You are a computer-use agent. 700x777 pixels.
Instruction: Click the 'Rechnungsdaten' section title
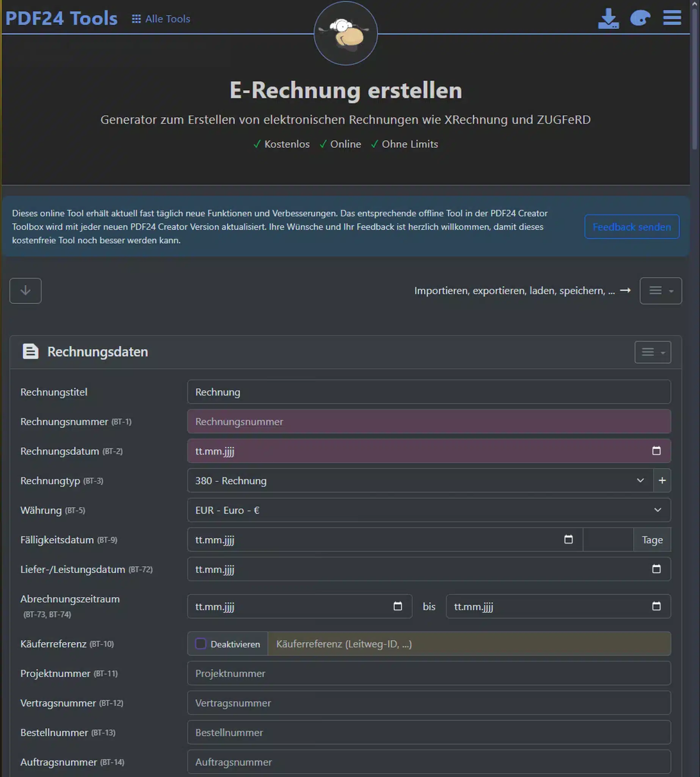pos(98,352)
